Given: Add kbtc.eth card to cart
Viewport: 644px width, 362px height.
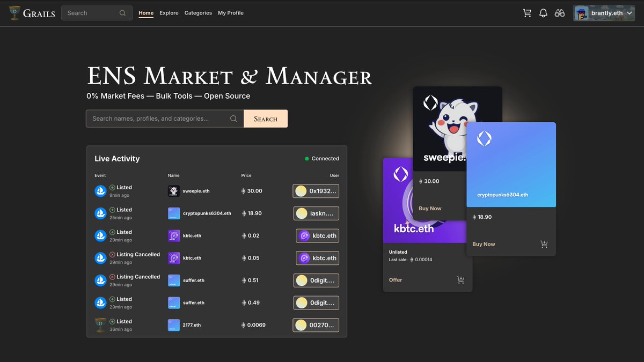Looking at the screenshot, I should [x=460, y=280].
